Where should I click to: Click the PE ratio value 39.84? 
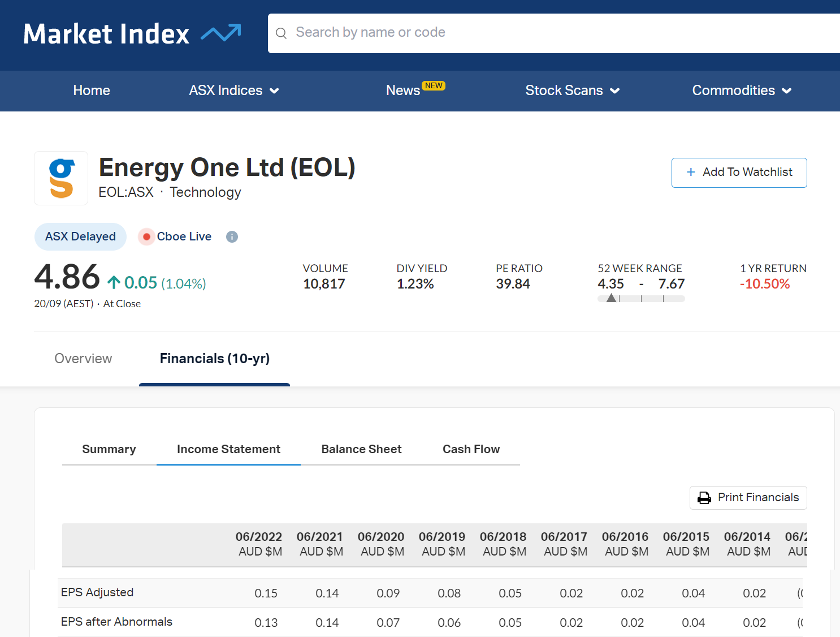513,284
